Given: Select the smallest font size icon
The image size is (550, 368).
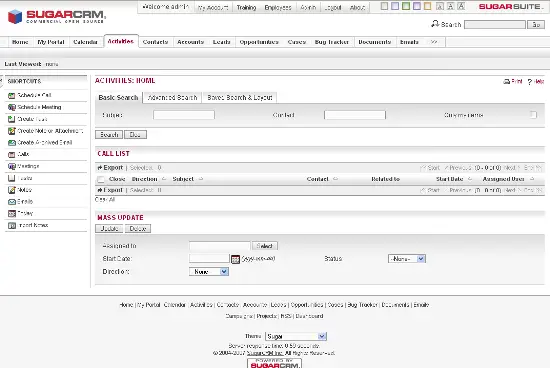Looking at the screenshot, I should pyautogui.click(x=440, y=6).
